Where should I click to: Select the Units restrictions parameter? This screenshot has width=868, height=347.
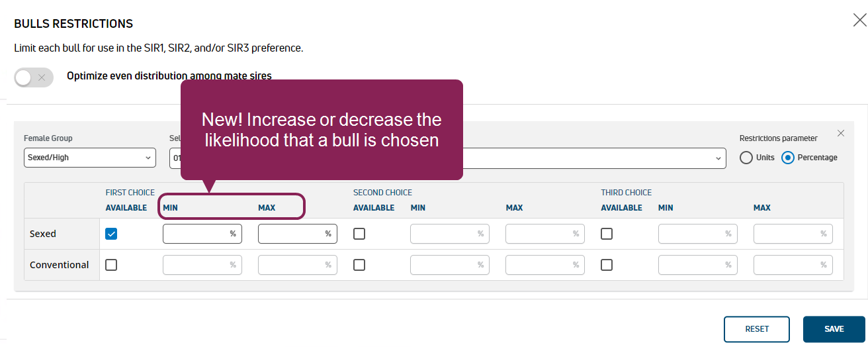click(746, 158)
